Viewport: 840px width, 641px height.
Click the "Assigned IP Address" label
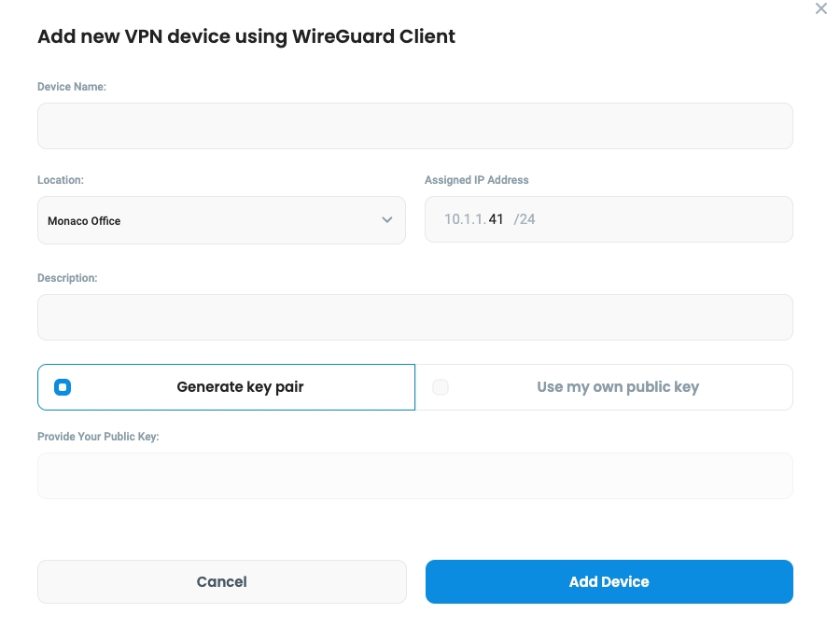pyautogui.click(x=476, y=180)
